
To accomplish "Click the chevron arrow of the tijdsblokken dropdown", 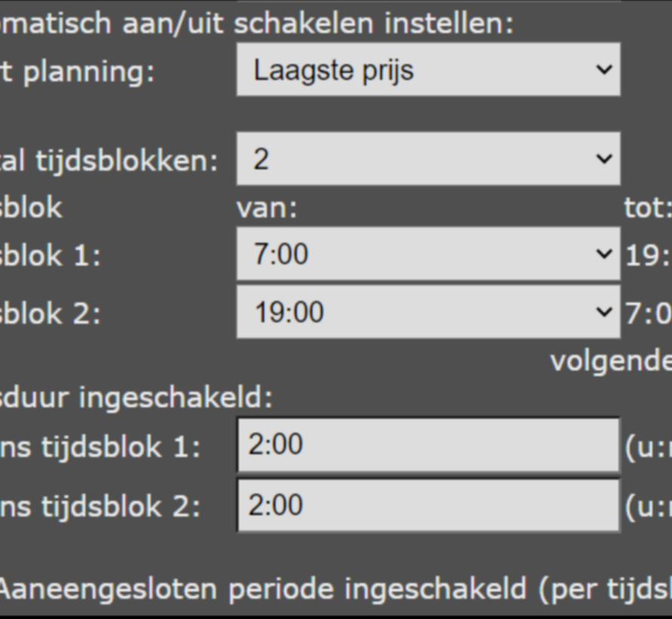I will click(603, 159).
